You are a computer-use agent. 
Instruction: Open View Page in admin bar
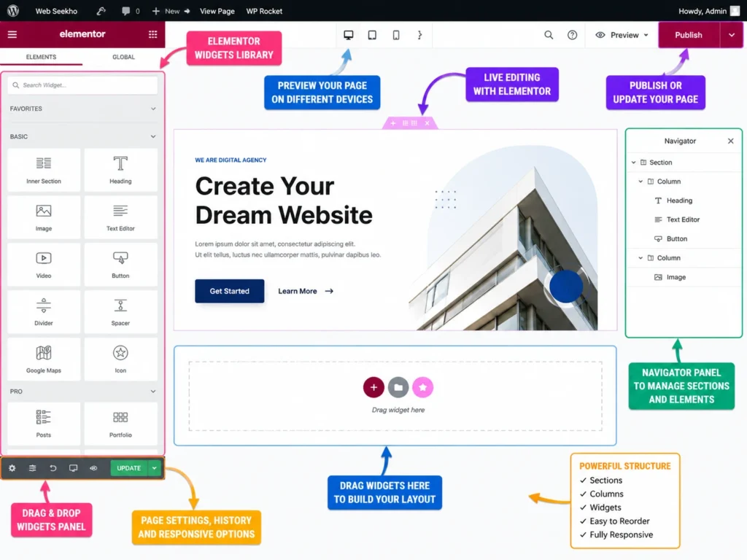click(217, 11)
